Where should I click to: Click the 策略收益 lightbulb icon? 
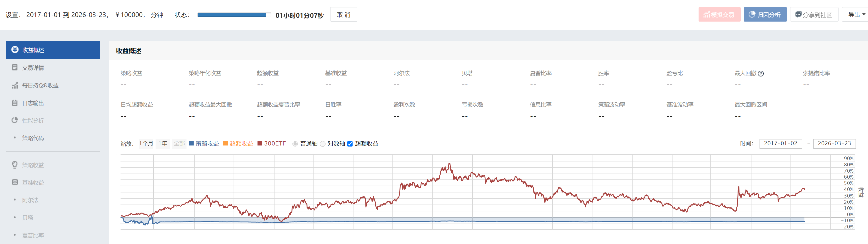(15, 165)
